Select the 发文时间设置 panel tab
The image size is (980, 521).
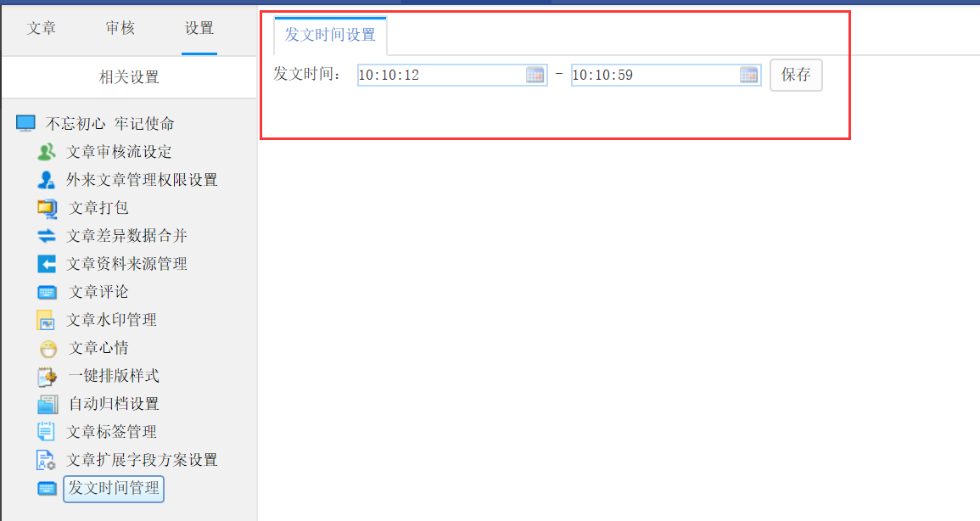pyautogui.click(x=330, y=35)
